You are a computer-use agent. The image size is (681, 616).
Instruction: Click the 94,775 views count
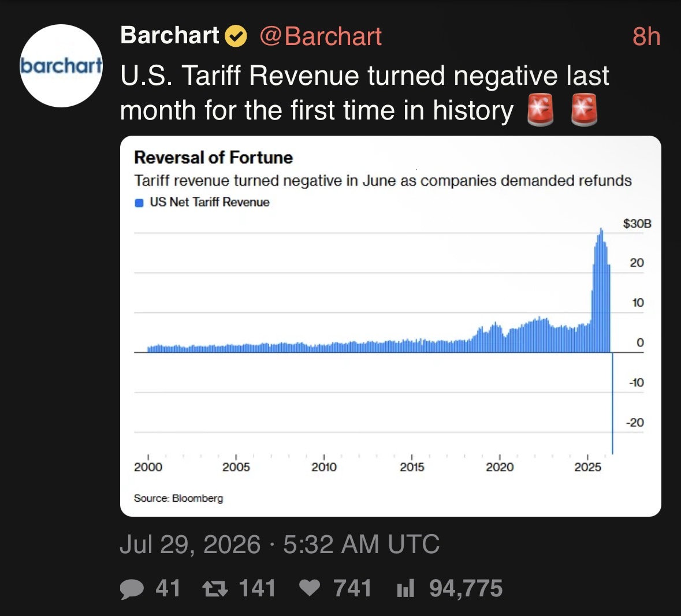pyautogui.click(x=466, y=588)
